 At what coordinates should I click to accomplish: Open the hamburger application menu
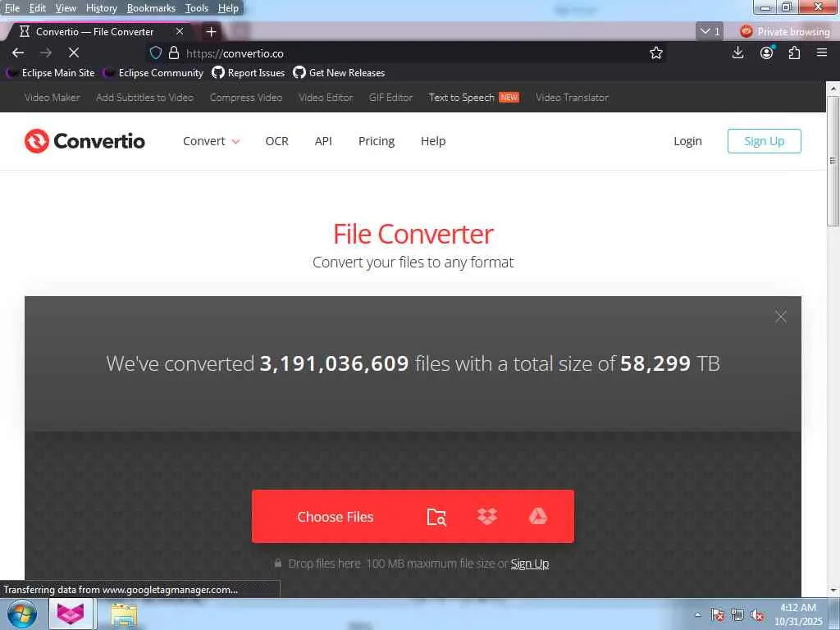(x=822, y=52)
